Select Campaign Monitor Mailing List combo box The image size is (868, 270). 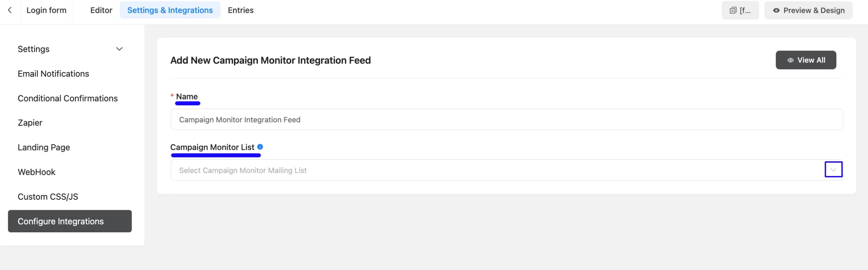coord(507,170)
